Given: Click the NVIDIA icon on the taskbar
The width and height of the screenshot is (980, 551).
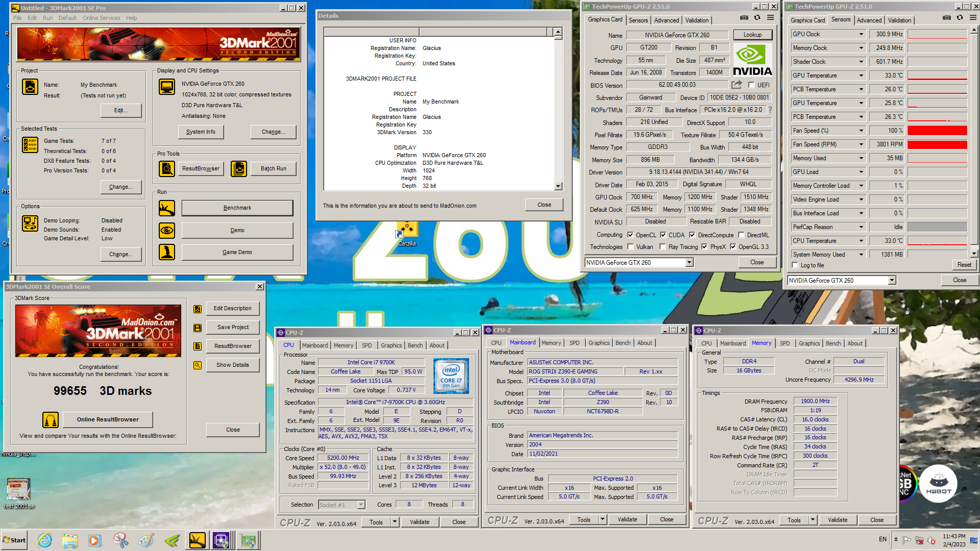Looking at the screenshot, I should (172, 540).
